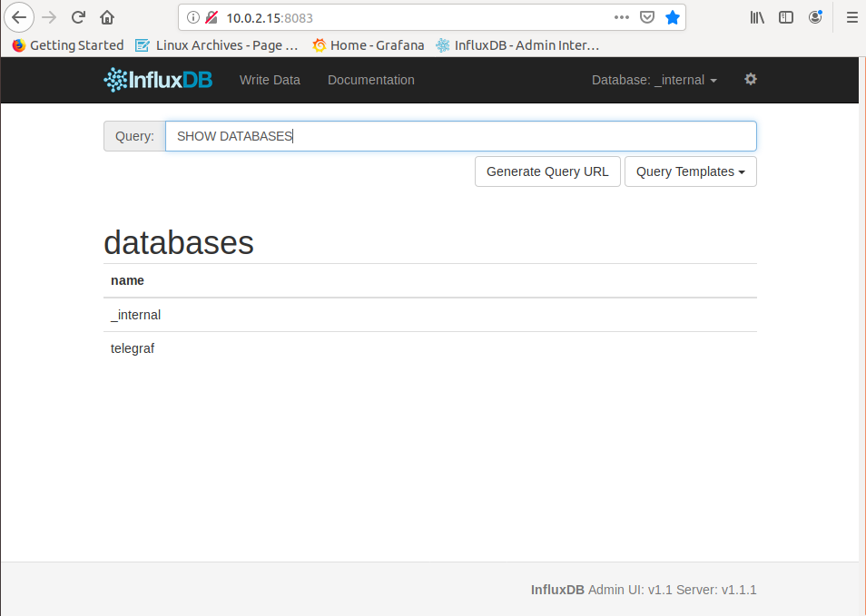Click the browser Back arrow button
866x616 pixels.
19,17
